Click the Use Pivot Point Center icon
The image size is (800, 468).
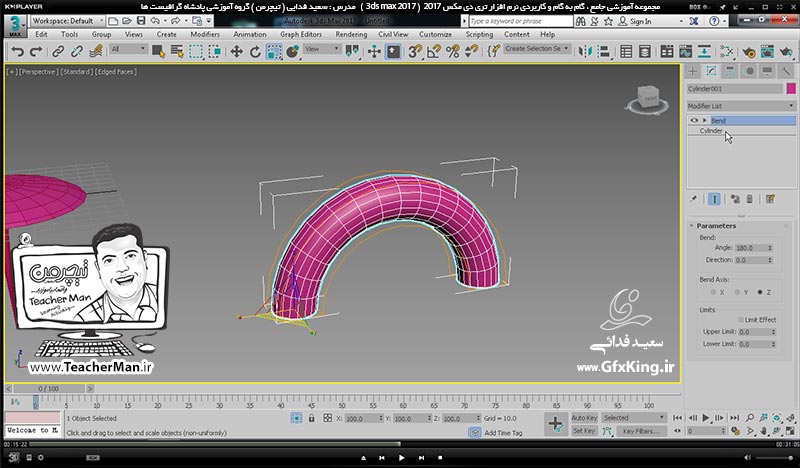352,52
